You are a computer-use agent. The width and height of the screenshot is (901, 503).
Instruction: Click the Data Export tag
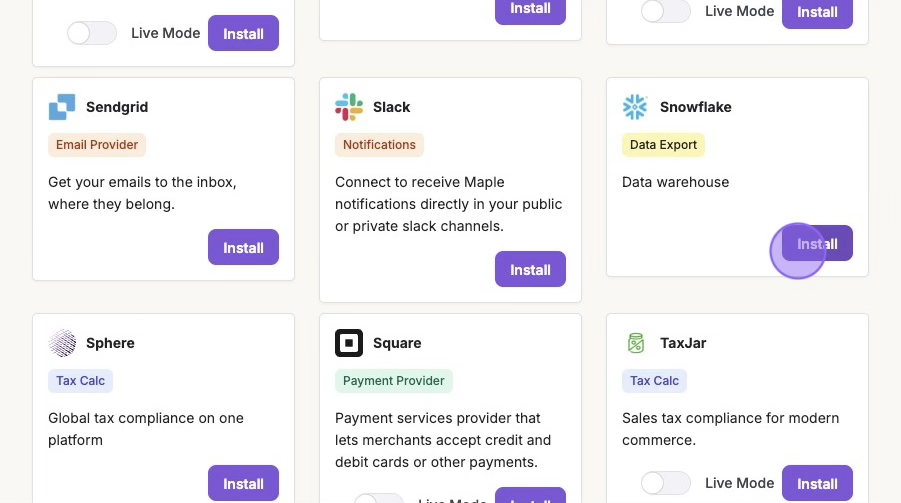tap(664, 145)
